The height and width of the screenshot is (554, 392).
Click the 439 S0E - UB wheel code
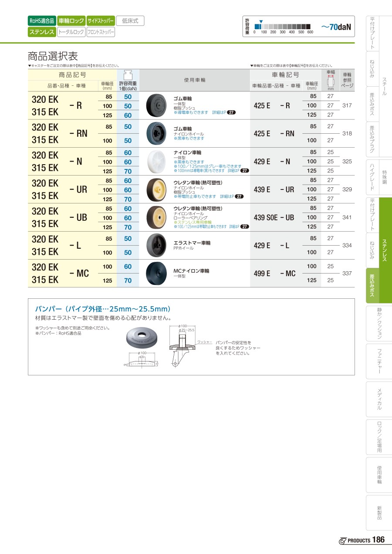[274, 217]
